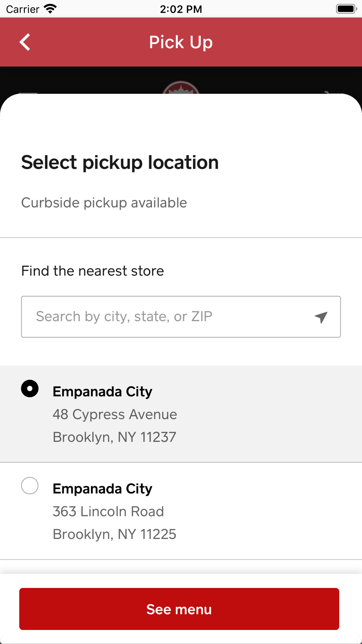Screen dimensions: 362x644
Task: Tap the Wi-Fi icon in status bar
Action: point(50,9)
